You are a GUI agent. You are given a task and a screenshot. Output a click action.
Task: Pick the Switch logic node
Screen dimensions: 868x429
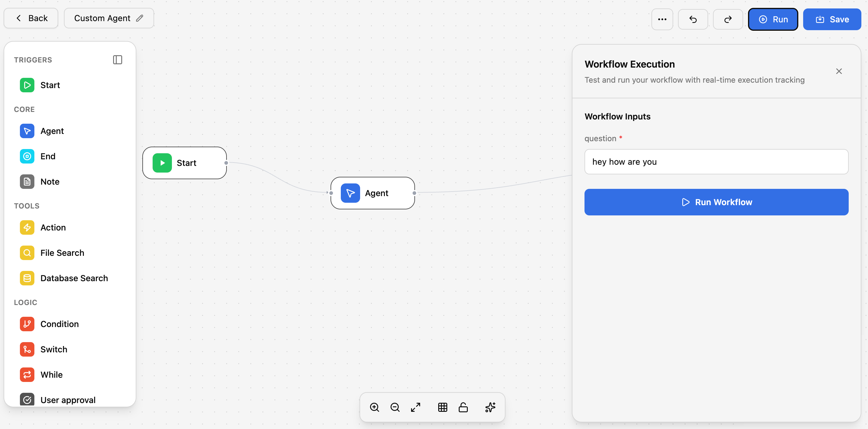pos(54,349)
